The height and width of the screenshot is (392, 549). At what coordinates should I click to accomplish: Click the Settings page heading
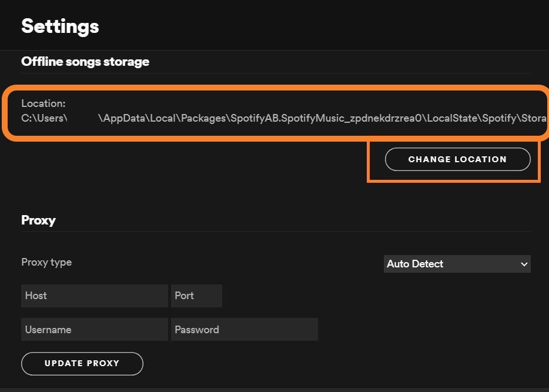coord(60,26)
